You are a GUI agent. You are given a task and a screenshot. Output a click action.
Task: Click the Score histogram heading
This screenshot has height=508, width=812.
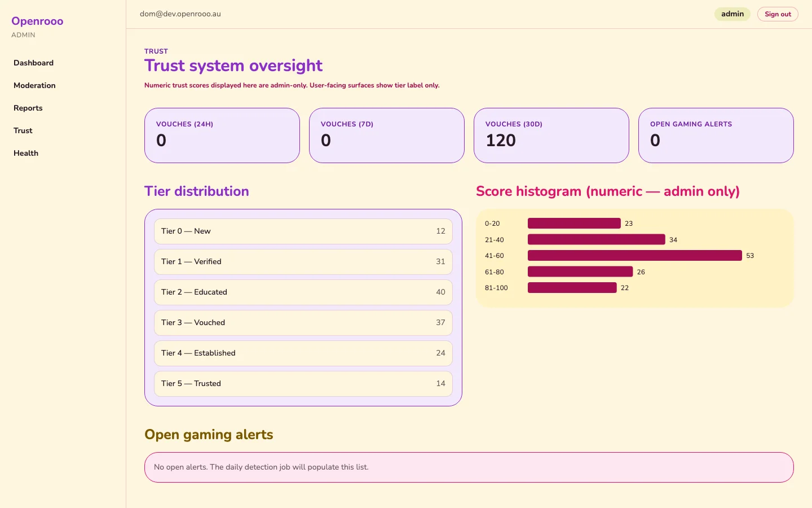[x=608, y=191]
